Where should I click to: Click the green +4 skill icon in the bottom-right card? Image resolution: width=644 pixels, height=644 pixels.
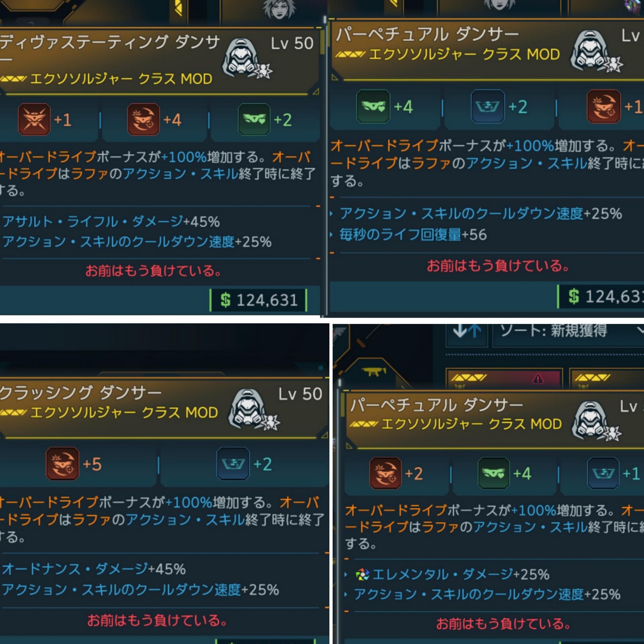click(x=493, y=473)
